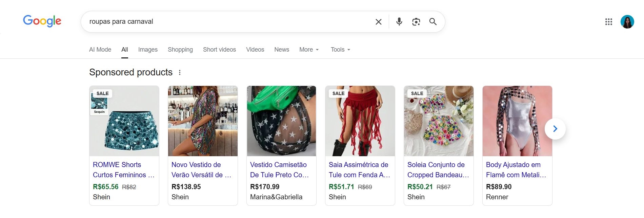Open the Short videos tab

(219, 50)
